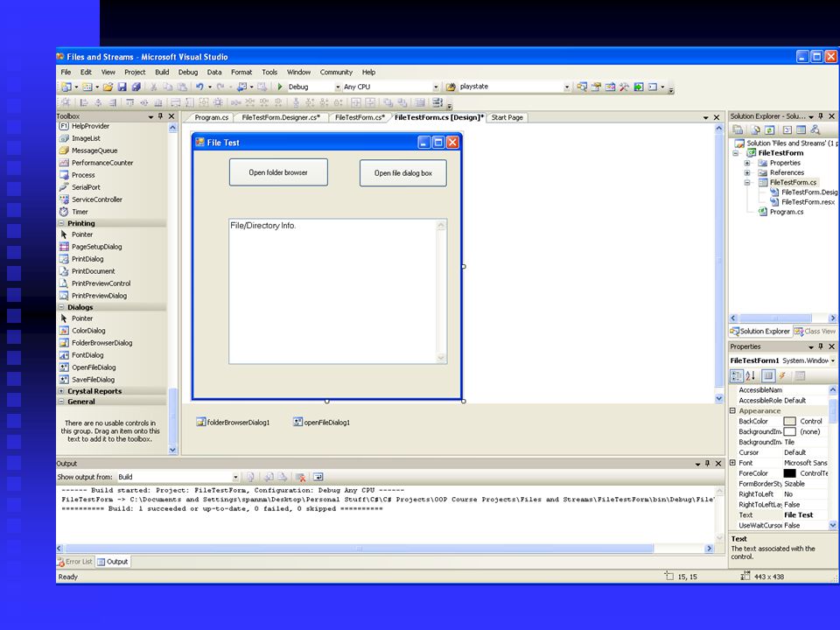
Task: Click Categorized view icon in Properties
Action: pyautogui.click(x=737, y=376)
